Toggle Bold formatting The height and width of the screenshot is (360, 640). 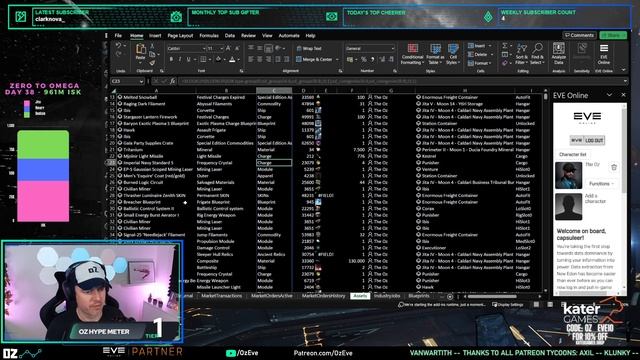click(171, 60)
